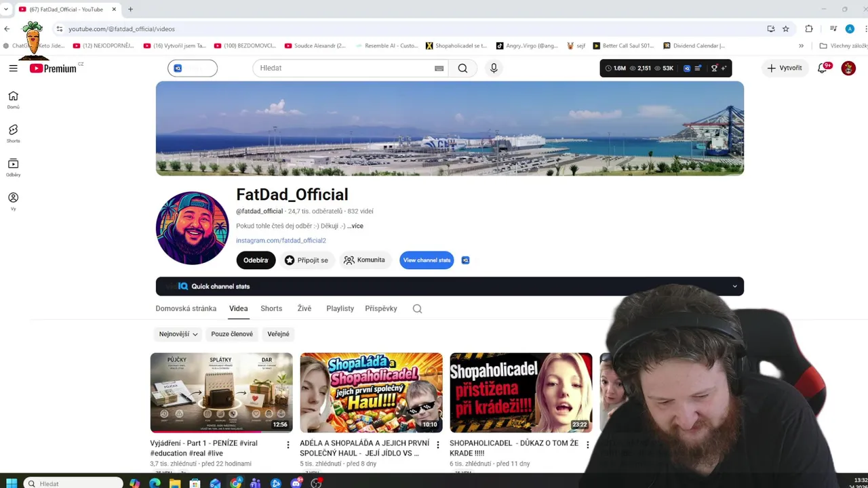
Task: Open Copilot from the taskbar
Action: [134, 483]
